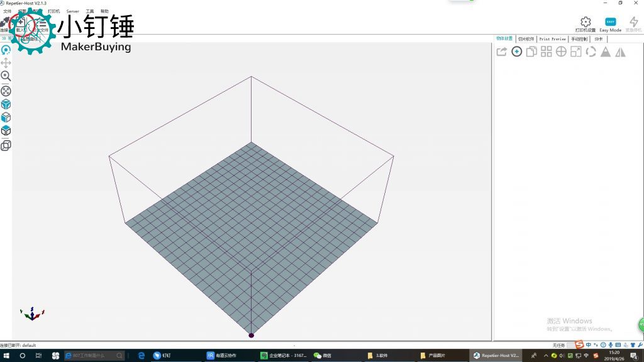The height and width of the screenshot is (362, 644).
Task: Click the purple origin point of the print bed
Action: [252, 336]
